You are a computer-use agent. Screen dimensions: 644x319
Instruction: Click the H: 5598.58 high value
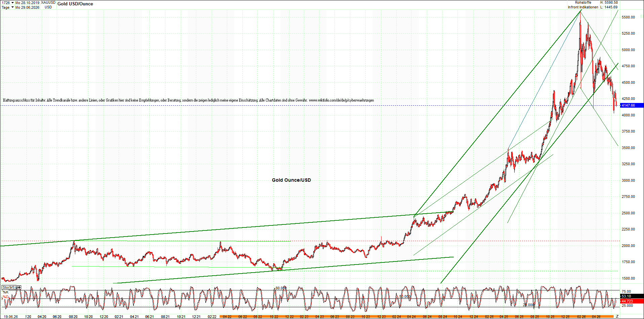pyautogui.click(x=609, y=2)
